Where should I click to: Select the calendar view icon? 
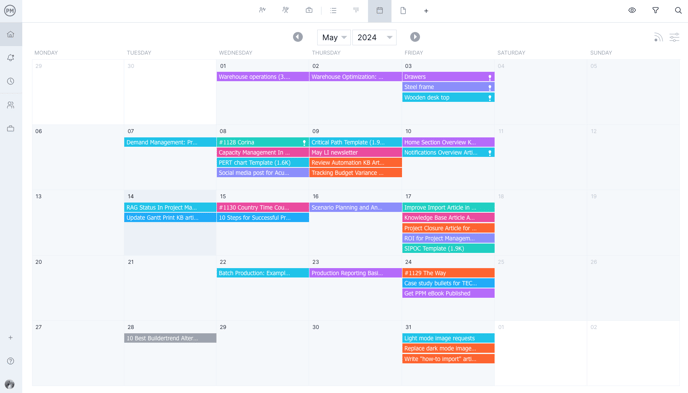tap(380, 11)
